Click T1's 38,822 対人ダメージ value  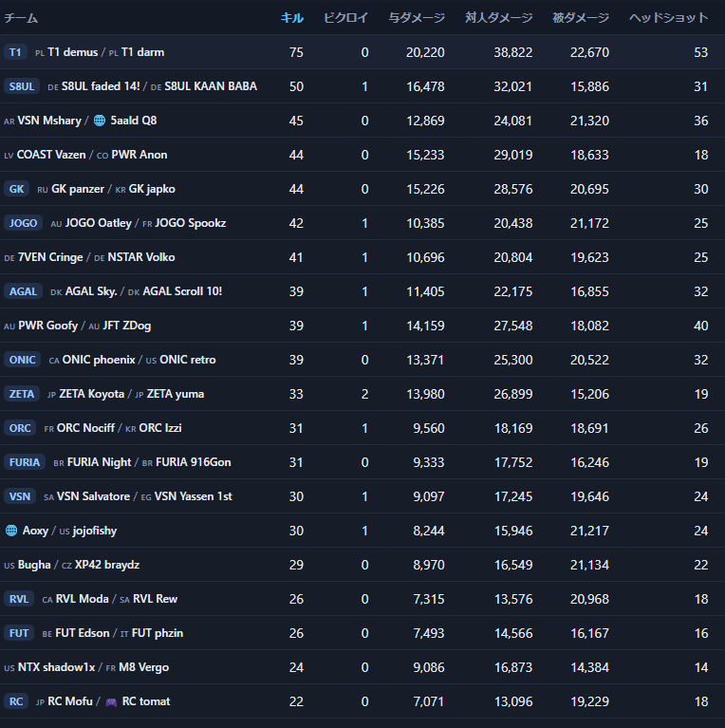(512, 52)
